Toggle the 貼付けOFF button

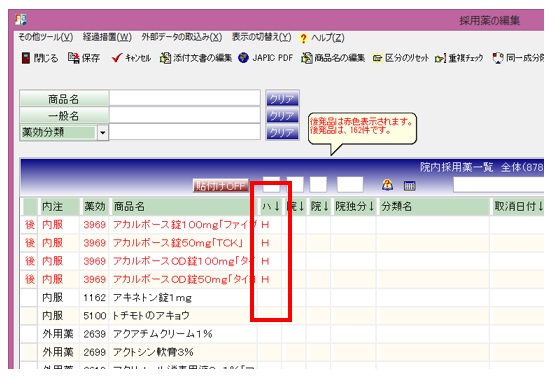221,185
